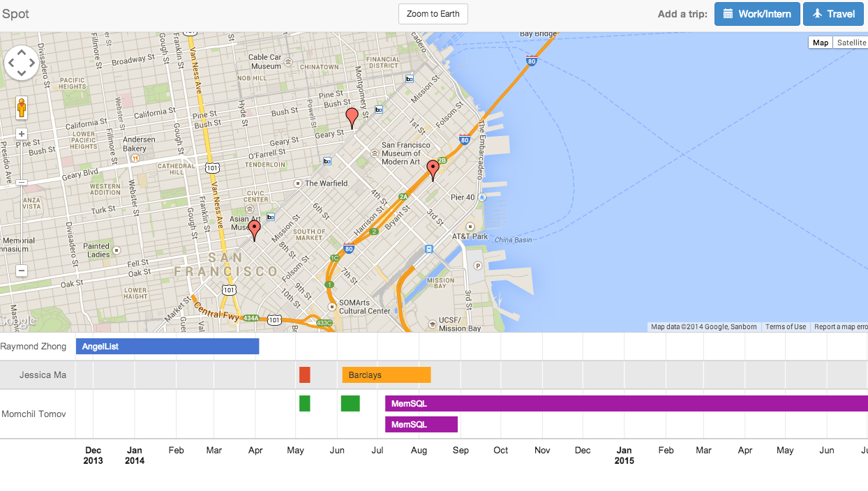Add a Work/Intern trip
The width and height of the screenshot is (868, 491).
coord(757,14)
